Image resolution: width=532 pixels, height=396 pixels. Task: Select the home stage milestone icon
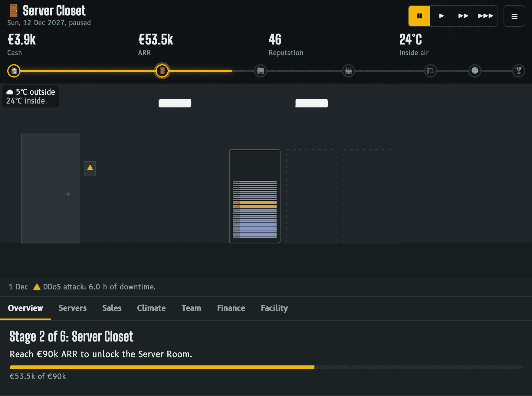pos(14,71)
